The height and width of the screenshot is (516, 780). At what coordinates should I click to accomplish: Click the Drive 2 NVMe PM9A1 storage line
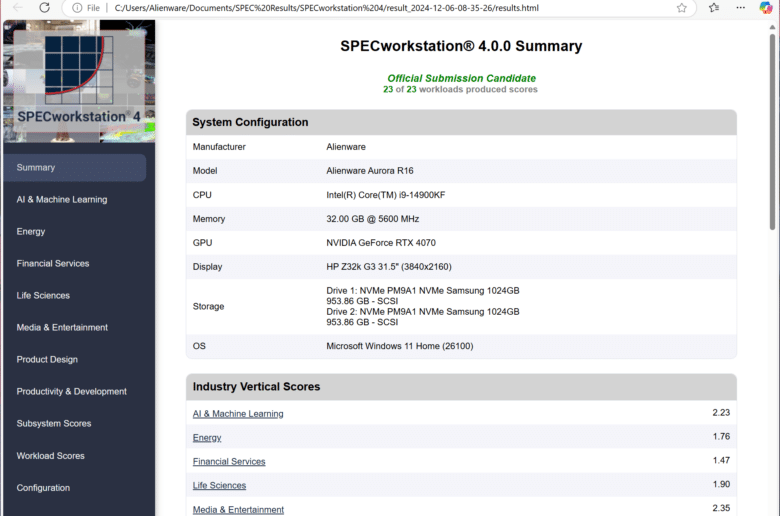tap(423, 311)
